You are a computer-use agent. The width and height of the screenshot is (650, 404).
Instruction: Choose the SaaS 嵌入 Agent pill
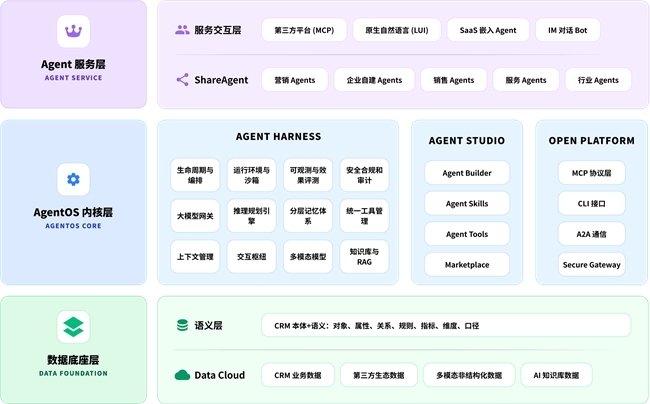click(488, 30)
